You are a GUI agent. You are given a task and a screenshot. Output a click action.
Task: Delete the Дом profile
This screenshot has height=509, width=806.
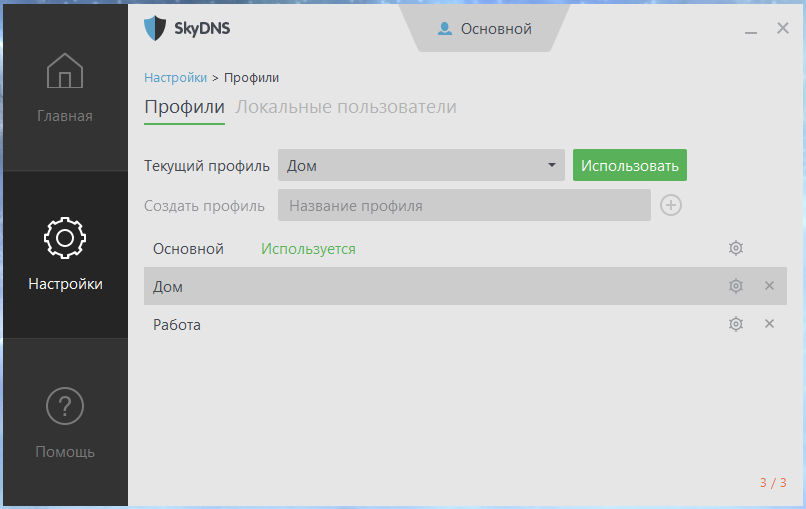tap(769, 286)
